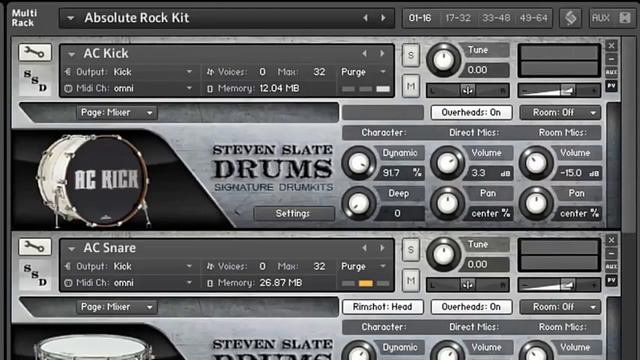Minimize the AC Kick instrument view

pyautogui.click(x=611, y=59)
